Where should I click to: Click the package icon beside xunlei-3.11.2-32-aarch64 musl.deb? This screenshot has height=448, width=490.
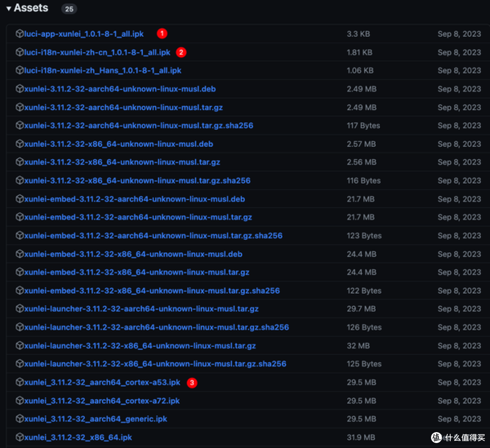click(x=20, y=89)
